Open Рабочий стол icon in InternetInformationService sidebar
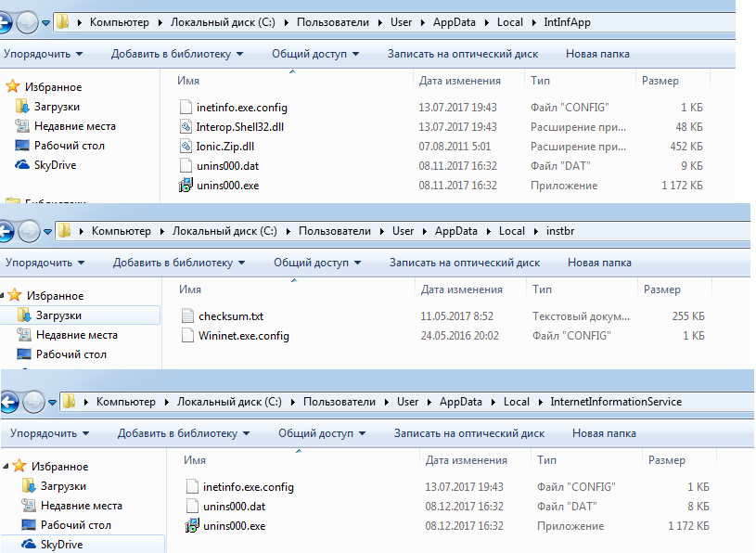Screen dimensions: 756x553 click(29, 524)
